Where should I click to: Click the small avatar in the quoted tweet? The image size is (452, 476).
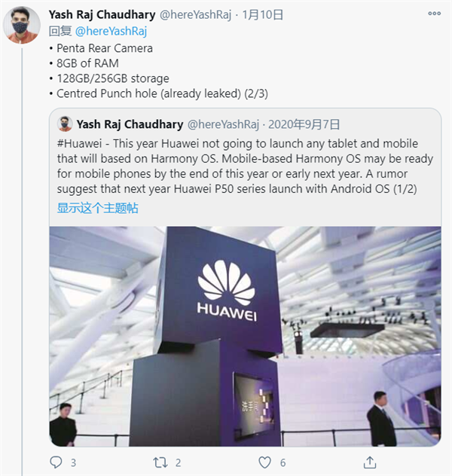pyautogui.click(x=65, y=124)
